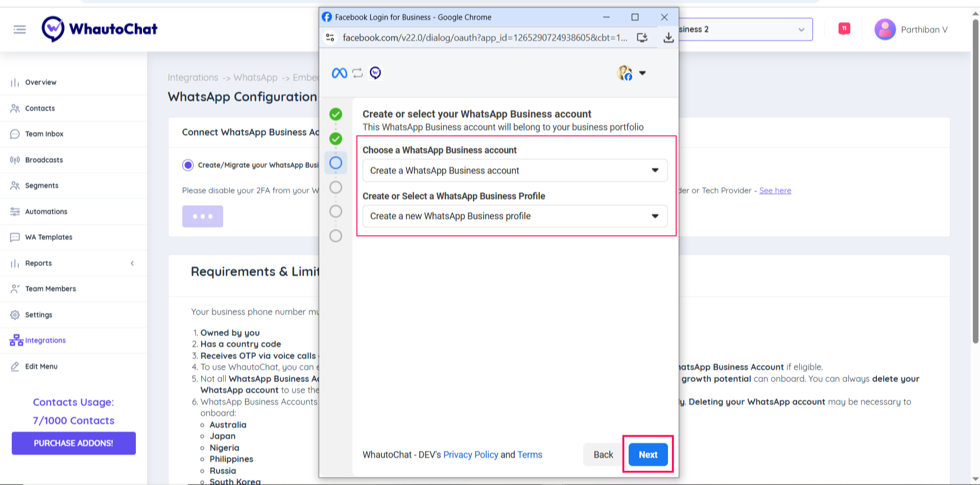Click the 7/1000 Contacts usage text
Viewport: 980px width, 485px height.
coord(74,421)
